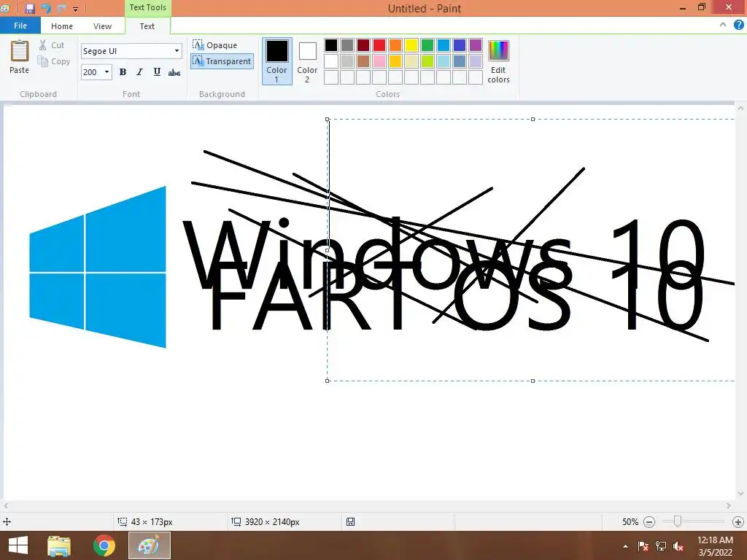Click the zoom out minus button
Screen dimensions: 747x560
(649, 522)
